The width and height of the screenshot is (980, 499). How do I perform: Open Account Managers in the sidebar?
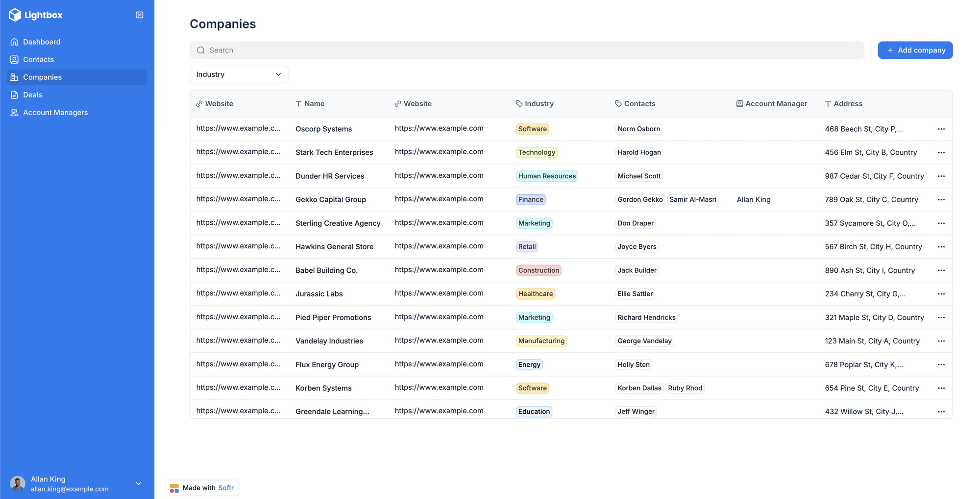(77, 112)
